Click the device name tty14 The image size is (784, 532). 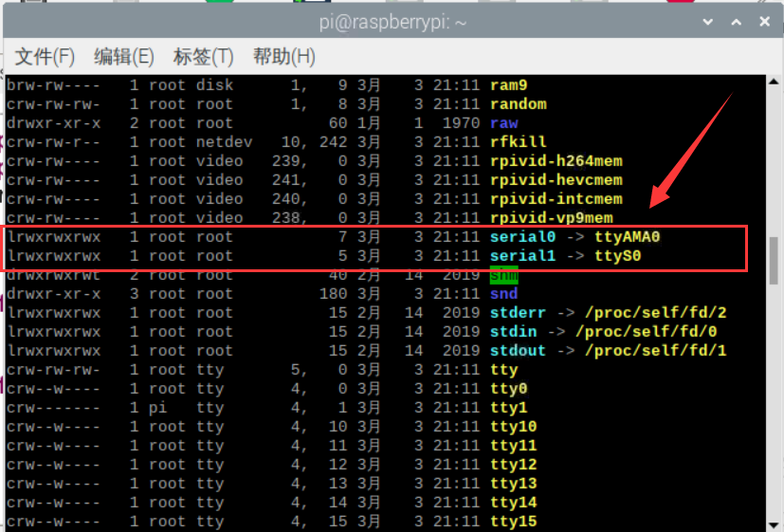(514, 503)
